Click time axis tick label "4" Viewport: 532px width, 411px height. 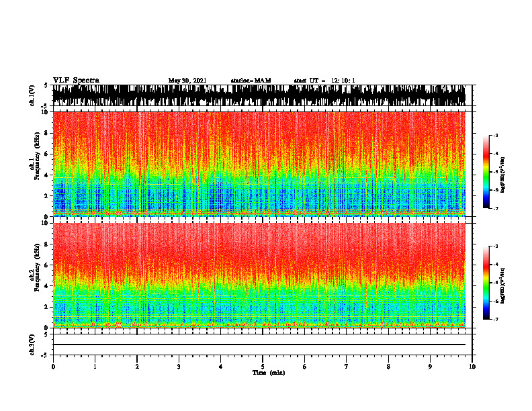[220, 367]
